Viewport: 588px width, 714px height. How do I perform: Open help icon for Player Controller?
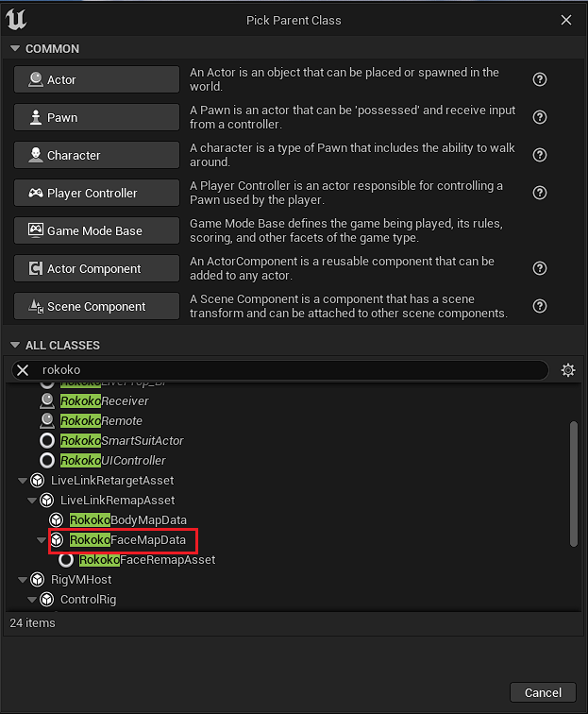point(540,193)
